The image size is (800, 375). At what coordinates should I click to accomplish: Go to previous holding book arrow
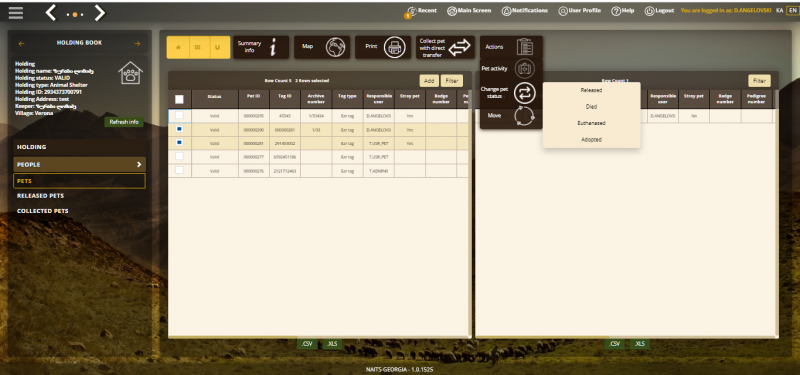tap(21, 44)
